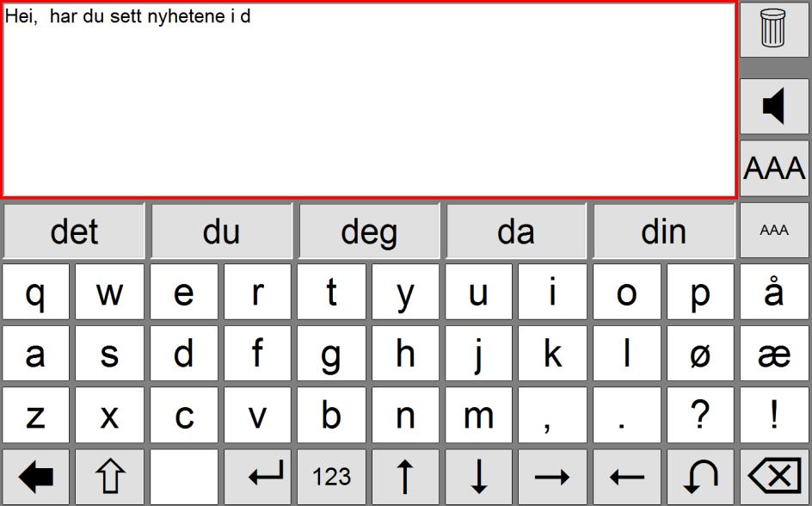This screenshot has width=812, height=506.
Task: Tap the letter æ key
Action: pyautogui.click(x=773, y=353)
